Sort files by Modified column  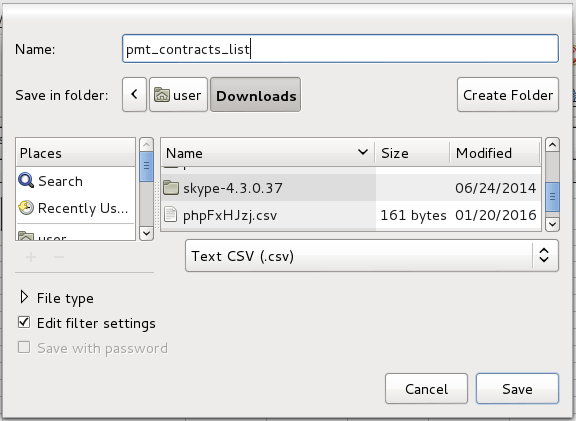tap(495, 153)
